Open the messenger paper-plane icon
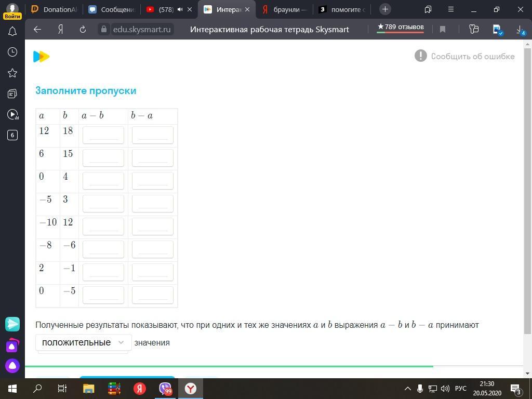This screenshot has height=399, width=532. (12, 324)
